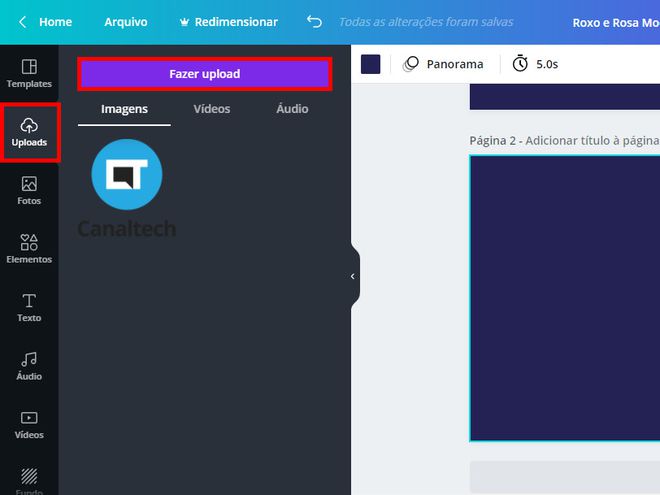
Task: Switch to the Vídeos uploads tab
Action: 212,109
